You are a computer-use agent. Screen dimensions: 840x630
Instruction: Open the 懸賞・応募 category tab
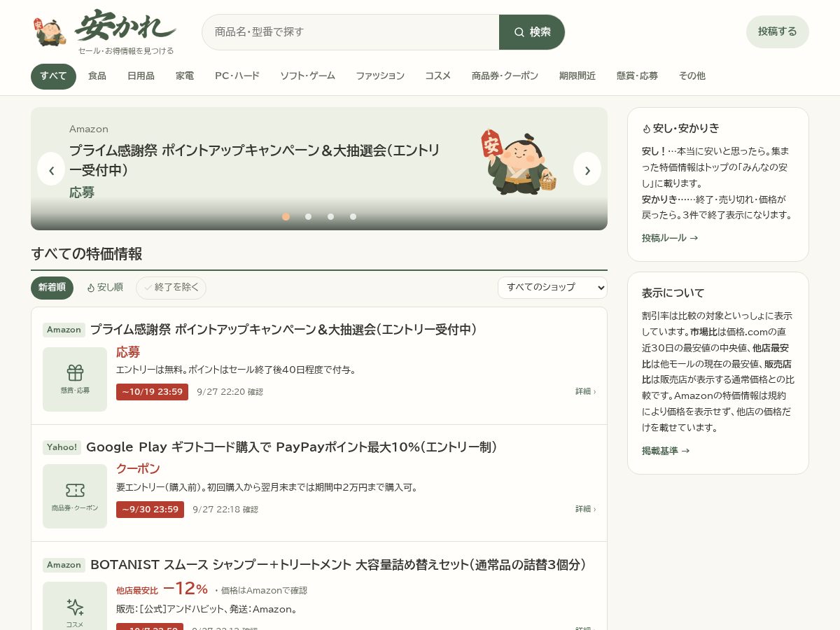tap(637, 76)
